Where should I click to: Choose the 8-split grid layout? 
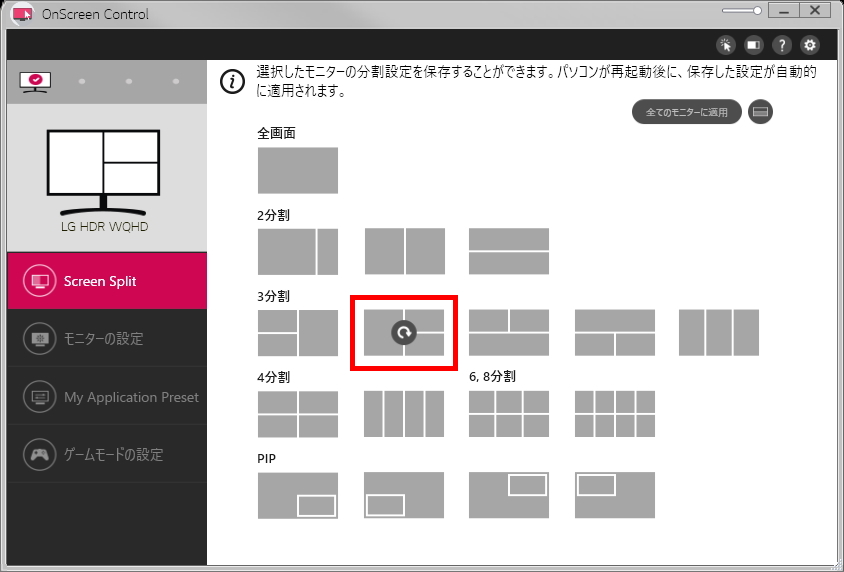pos(615,414)
